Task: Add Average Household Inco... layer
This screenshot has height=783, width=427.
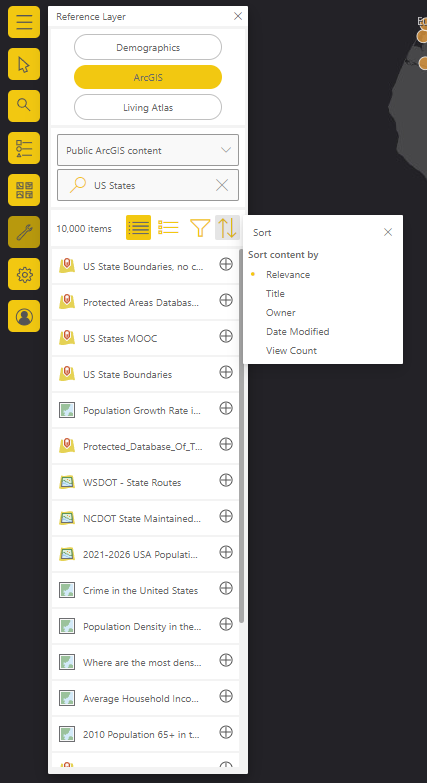Action: tap(226, 696)
